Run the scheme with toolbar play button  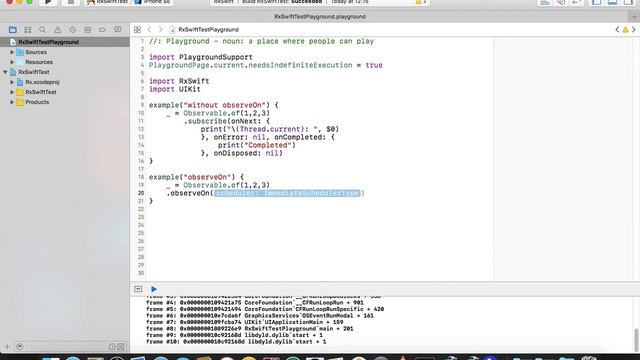pyautogui.click(x=48, y=2)
